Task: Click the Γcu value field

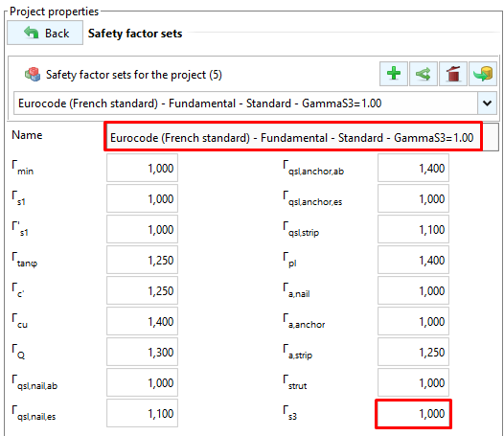Action: pyautogui.click(x=142, y=321)
